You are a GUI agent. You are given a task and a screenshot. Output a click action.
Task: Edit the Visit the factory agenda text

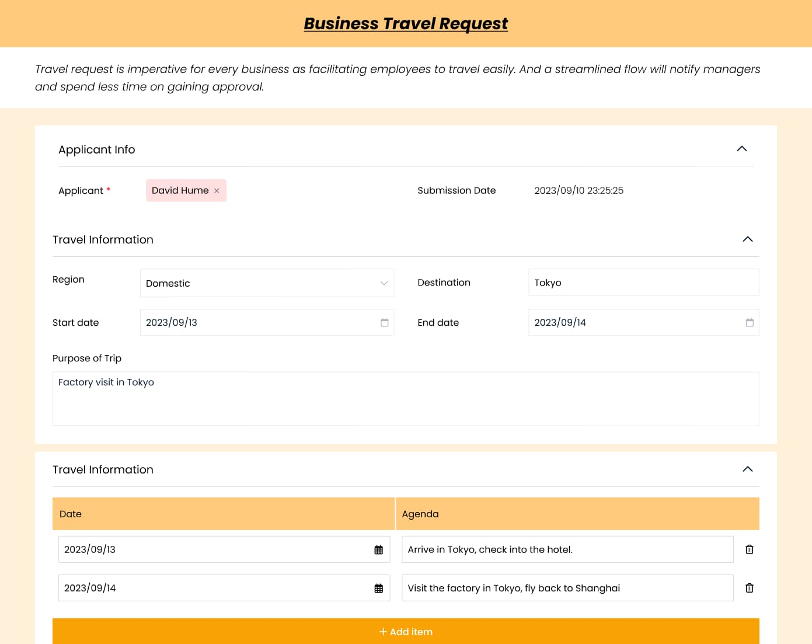click(567, 588)
